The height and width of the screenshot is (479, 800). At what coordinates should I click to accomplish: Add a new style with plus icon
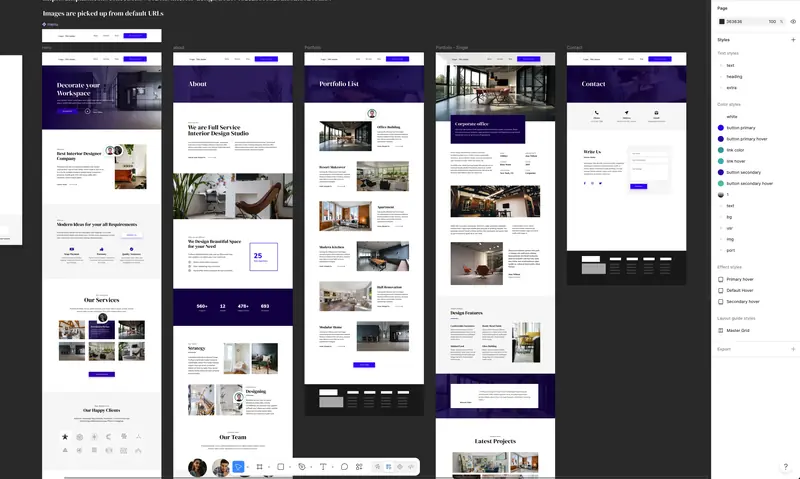tap(793, 40)
